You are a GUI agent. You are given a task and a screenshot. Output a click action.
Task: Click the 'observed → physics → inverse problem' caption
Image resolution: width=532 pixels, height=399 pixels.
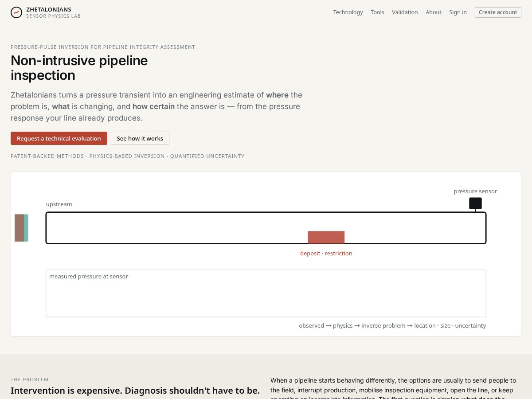(x=392, y=325)
